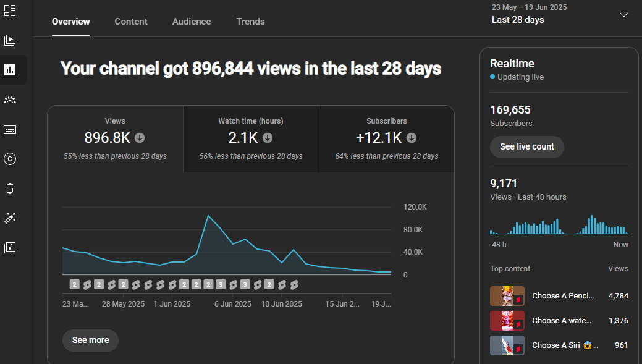This screenshot has width=642, height=364.
Task: Open the Audio library music note icon
Action: [10, 248]
